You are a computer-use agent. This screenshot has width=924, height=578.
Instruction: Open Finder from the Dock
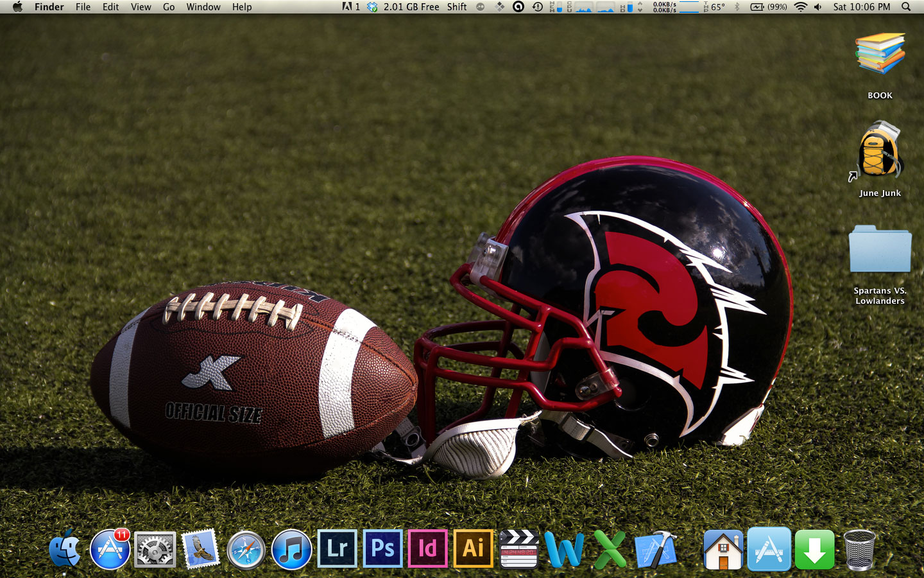(x=65, y=549)
